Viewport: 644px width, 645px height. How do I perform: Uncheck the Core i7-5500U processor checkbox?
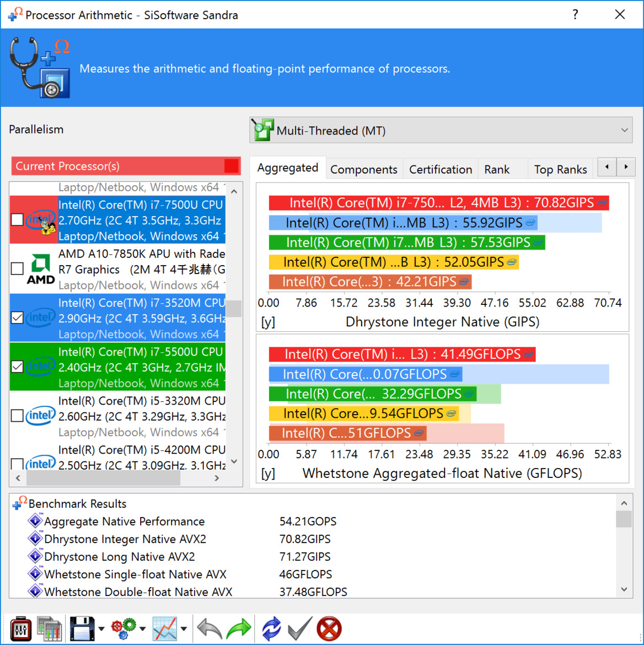point(17,367)
